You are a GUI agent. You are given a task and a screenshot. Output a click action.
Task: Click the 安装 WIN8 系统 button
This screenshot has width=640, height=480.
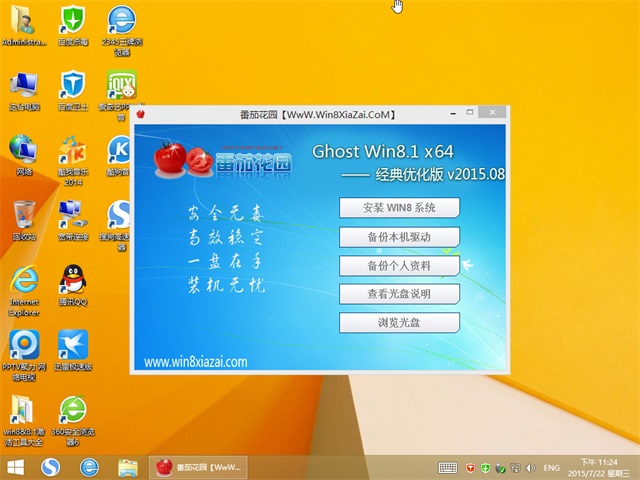[399, 208]
